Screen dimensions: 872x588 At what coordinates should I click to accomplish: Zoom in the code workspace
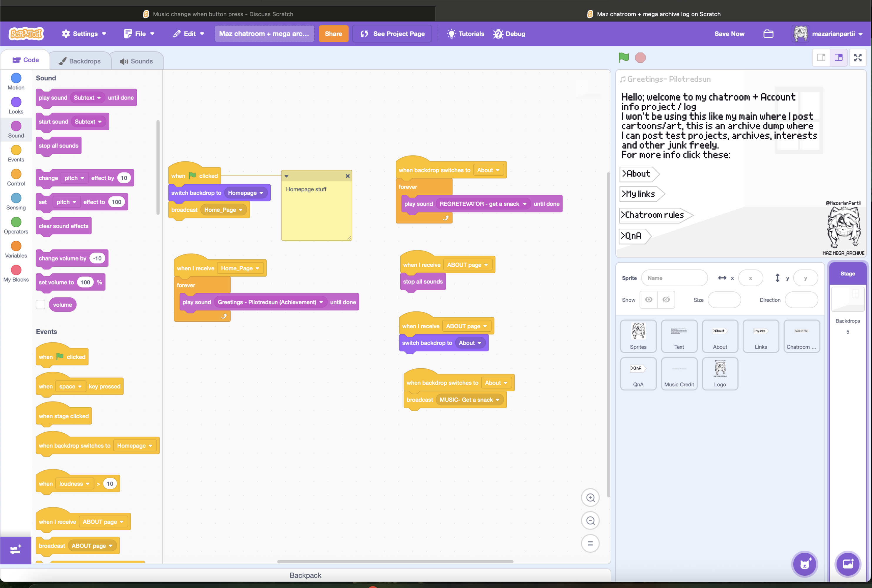point(590,497)
